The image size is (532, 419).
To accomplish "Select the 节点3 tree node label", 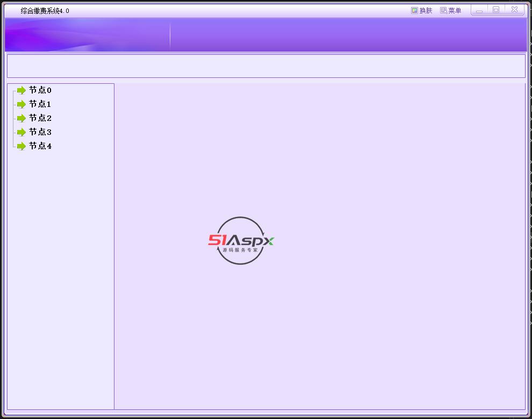I will click(40, 132).
